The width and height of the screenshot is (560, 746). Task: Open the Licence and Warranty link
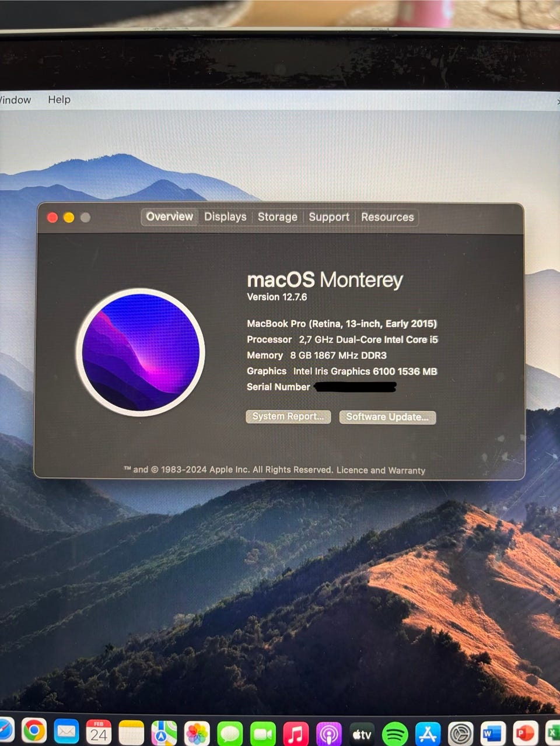(381, 470)
